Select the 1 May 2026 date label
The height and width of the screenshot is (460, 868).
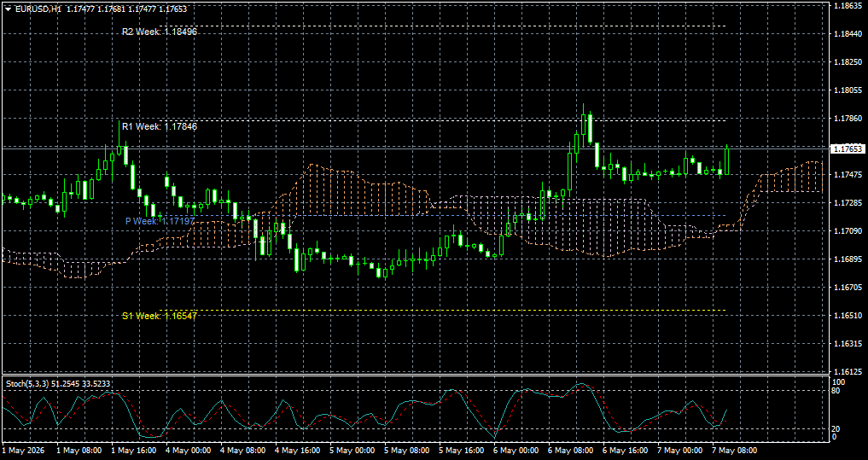coord(23,451)
